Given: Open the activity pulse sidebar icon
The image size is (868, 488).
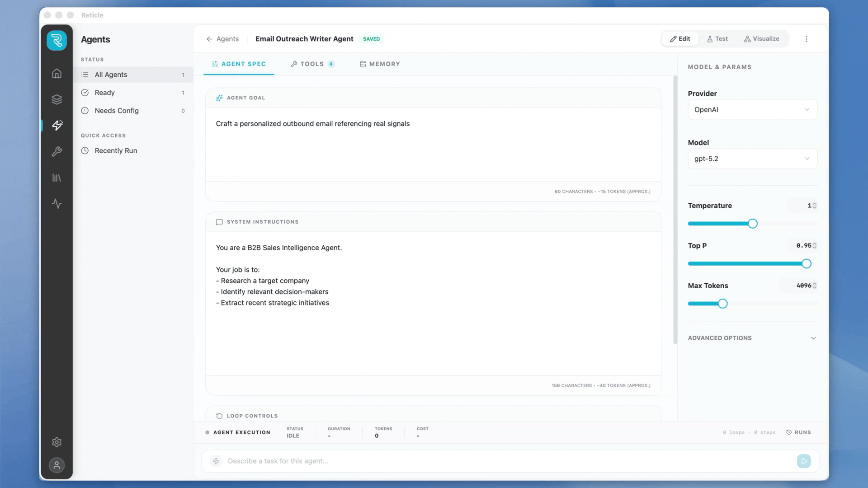Looking at the screenshot, I should 57,204.
